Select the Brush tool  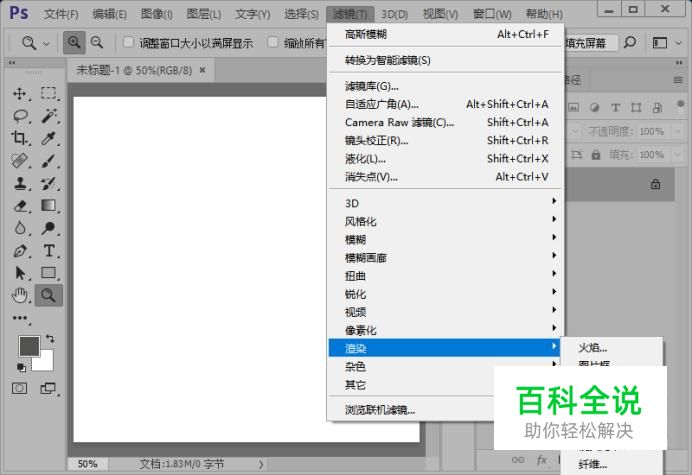point(49,161)
